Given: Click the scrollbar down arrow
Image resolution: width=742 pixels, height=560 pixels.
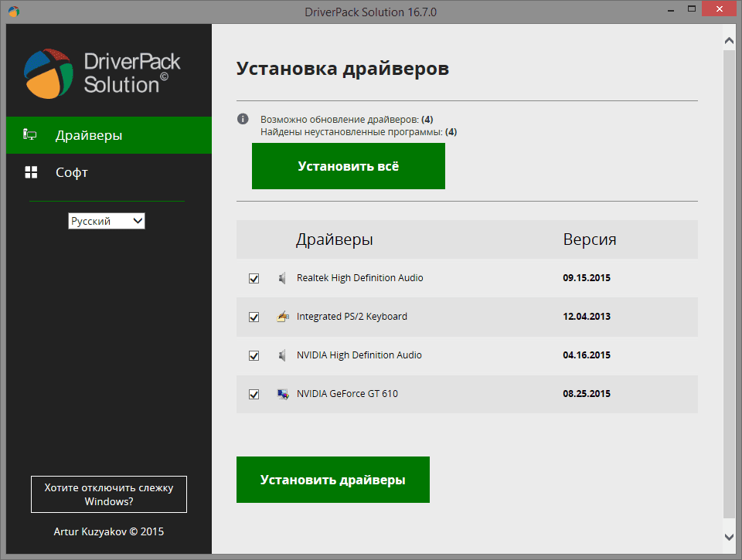Looking at the screenshot, I should 730,536.
